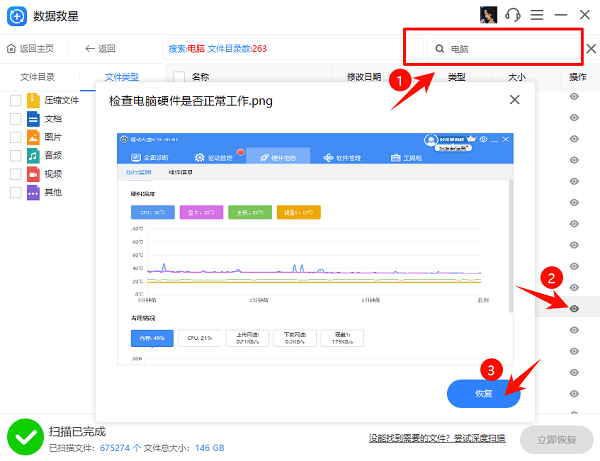Image resolution: width=600 pixels, height=461 pixels.
Task: Clear the search with the X icon
Action: 590,48
